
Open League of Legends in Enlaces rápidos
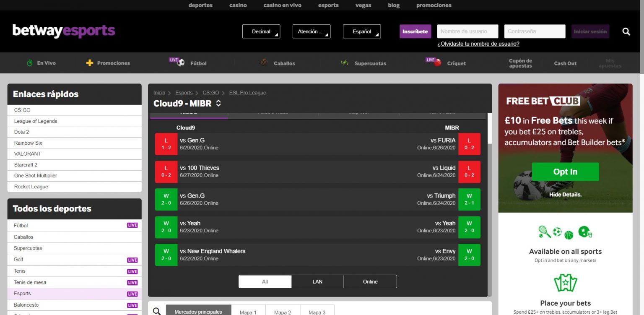tap(75, 121)
